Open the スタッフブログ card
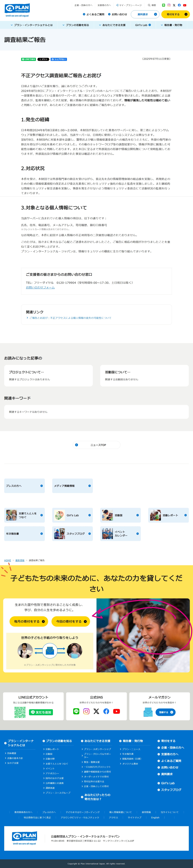The image size is (193, 868). coord(72,534)
